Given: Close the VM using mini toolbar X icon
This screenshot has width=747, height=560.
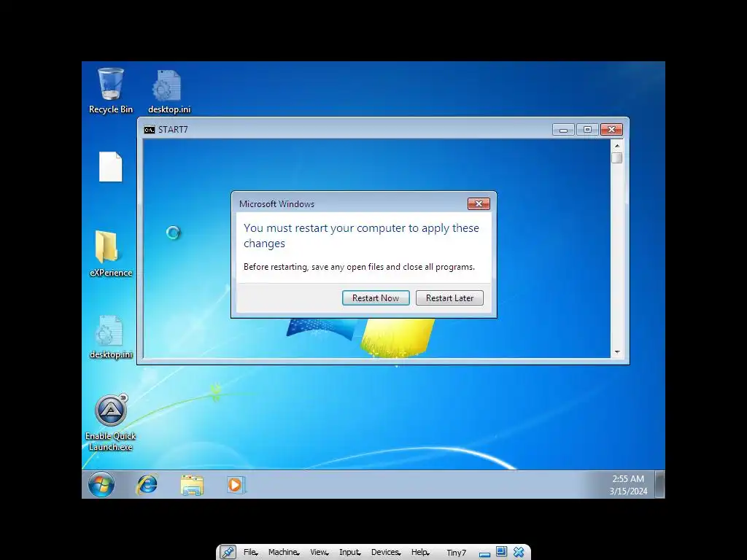Looking at the screenshot, I should (x=519, y=553).
